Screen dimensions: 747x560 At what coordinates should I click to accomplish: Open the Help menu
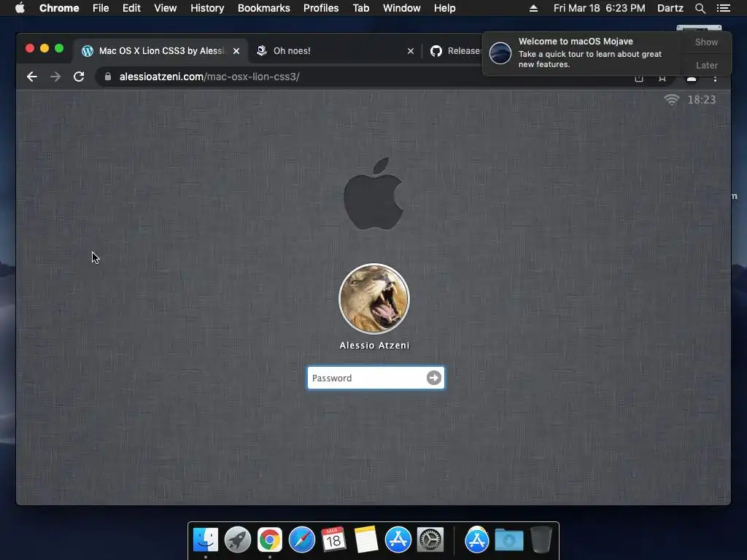pos(444,8)
